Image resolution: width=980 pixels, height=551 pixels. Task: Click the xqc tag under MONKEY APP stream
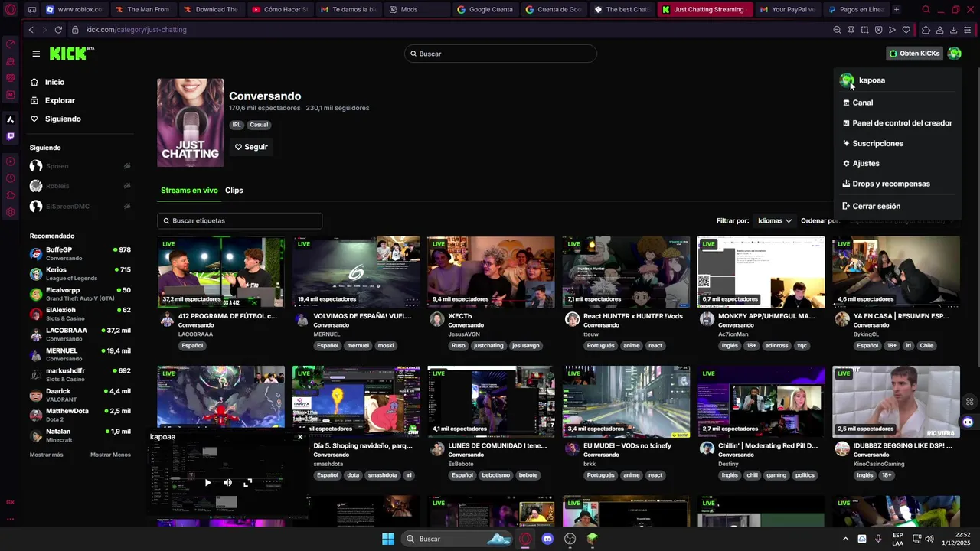[802, 346]
